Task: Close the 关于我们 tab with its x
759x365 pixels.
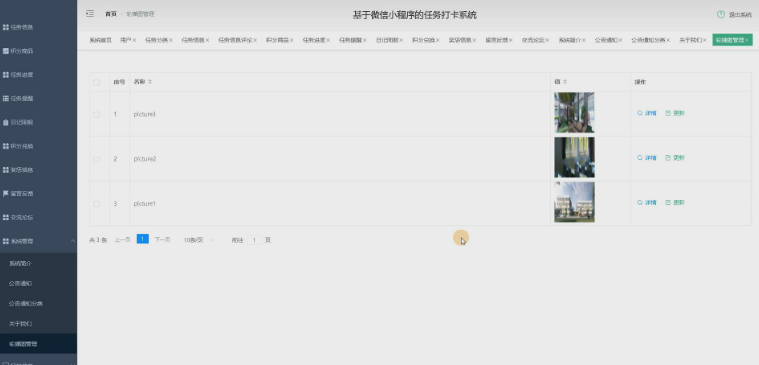Action: click(704, 40)
